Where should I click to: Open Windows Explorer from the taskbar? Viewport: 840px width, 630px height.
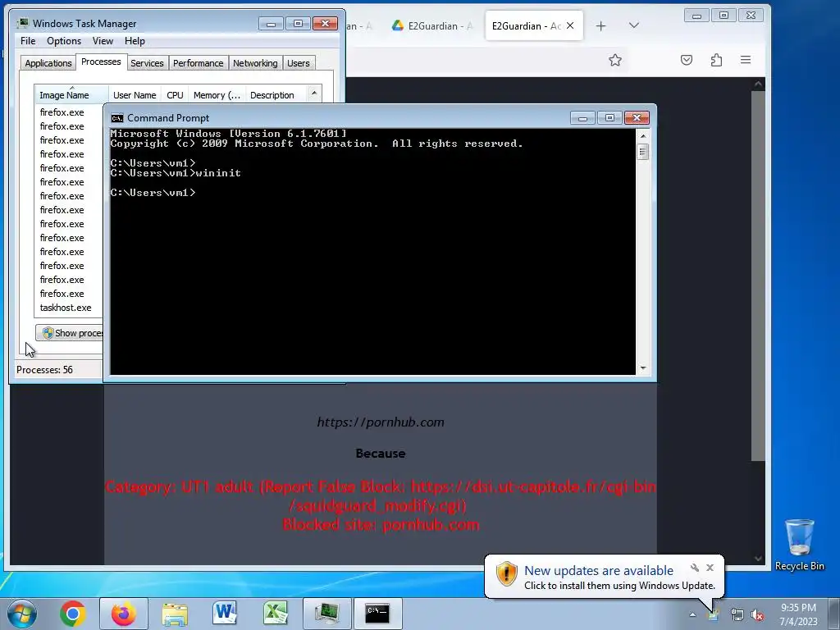click(x=175, y=614)
